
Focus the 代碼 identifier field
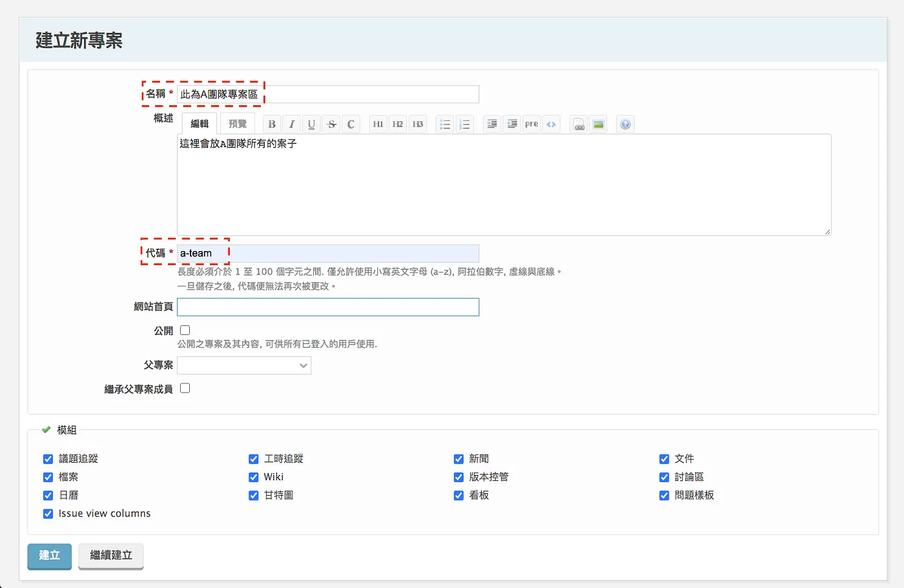[328, 253]
